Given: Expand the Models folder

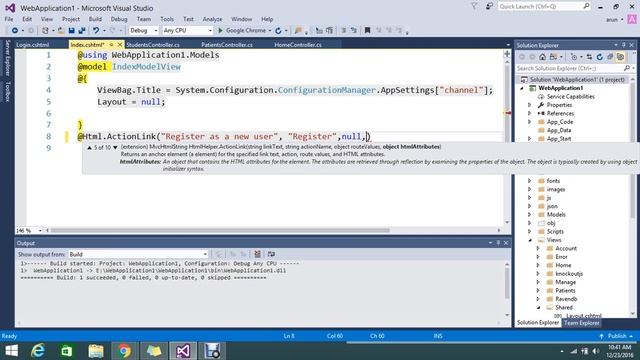Looking at the screenshot, I should [x=530, y=215].
